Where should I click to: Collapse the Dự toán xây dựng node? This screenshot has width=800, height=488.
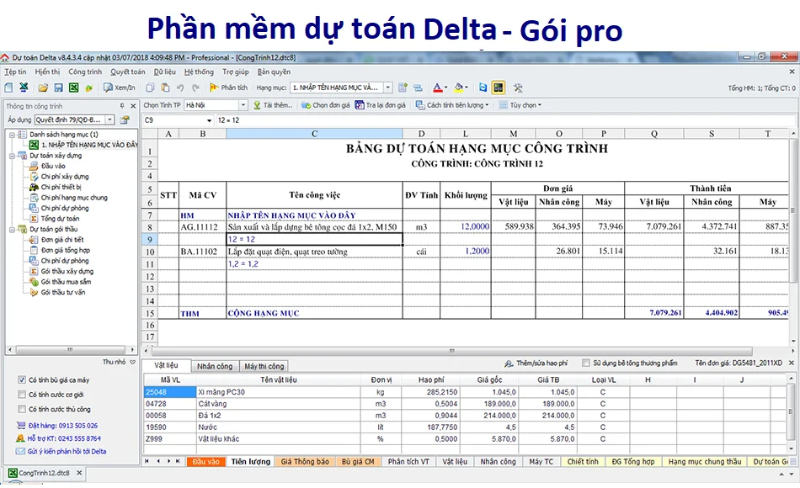click(x=11, y=156)
